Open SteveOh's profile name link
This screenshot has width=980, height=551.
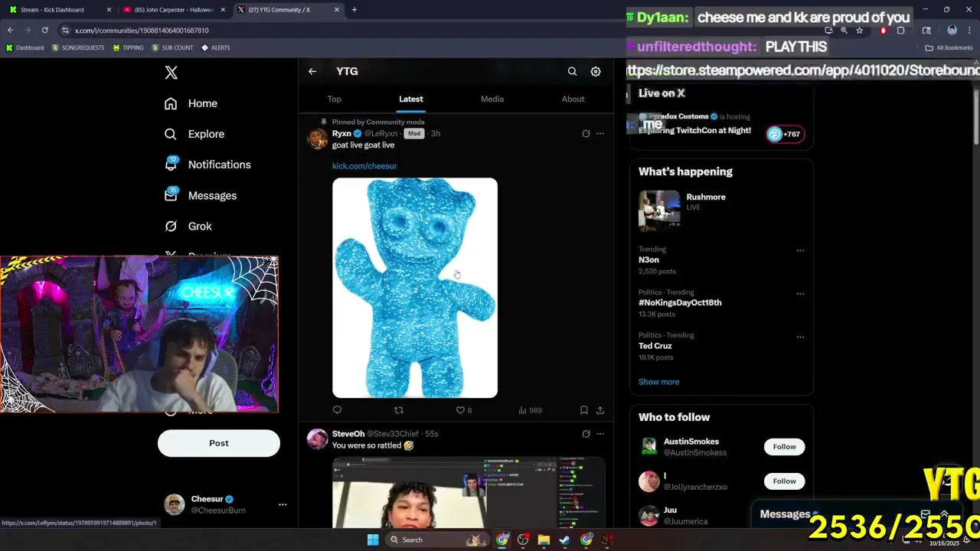348,434
